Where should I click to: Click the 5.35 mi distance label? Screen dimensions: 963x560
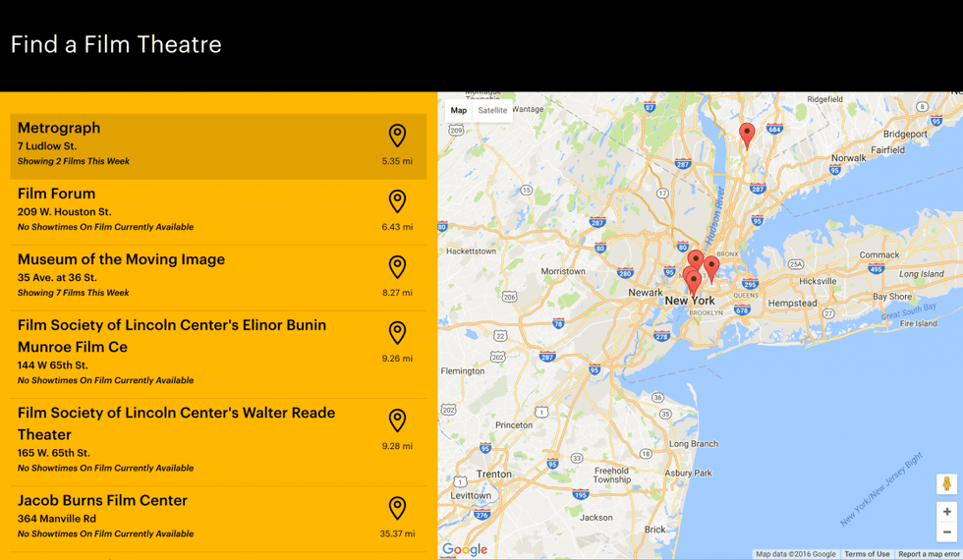tap(397, 161)
